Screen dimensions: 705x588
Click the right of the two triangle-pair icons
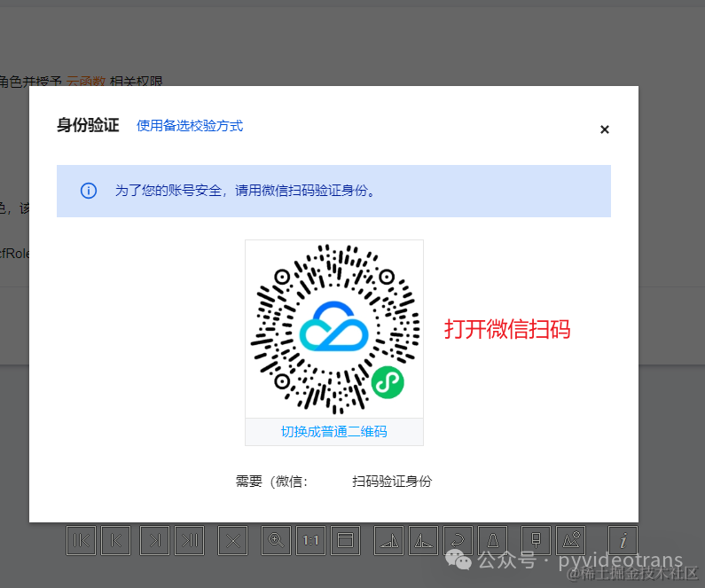point(424,540)
